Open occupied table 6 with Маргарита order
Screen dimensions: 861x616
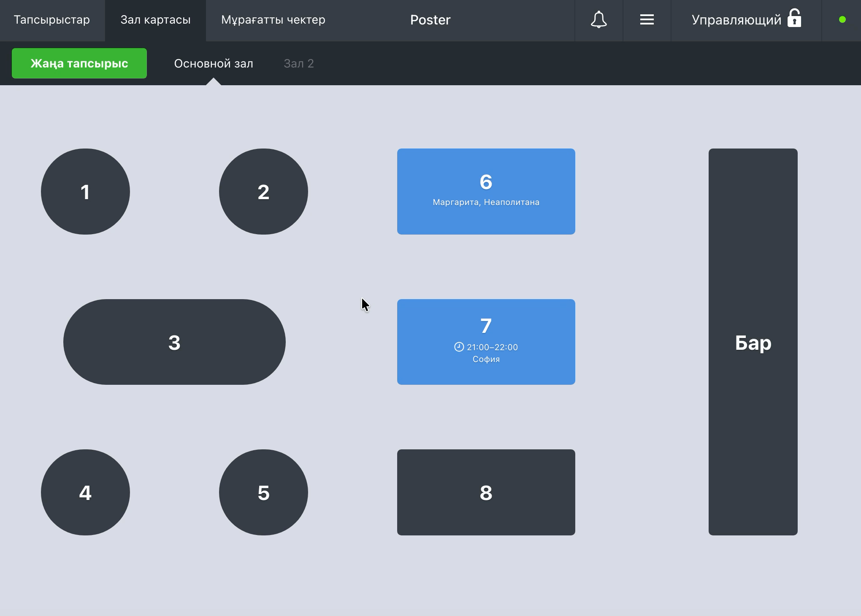coord(486,192)
